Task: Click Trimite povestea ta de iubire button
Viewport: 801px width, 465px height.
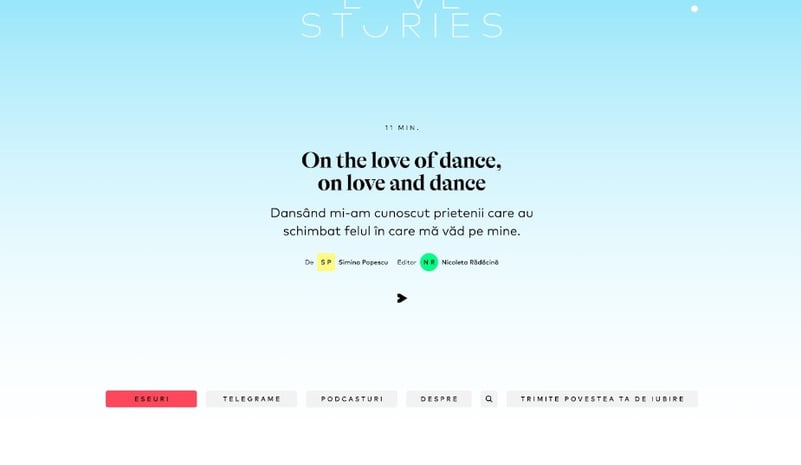Action: [x=602, y=399]
